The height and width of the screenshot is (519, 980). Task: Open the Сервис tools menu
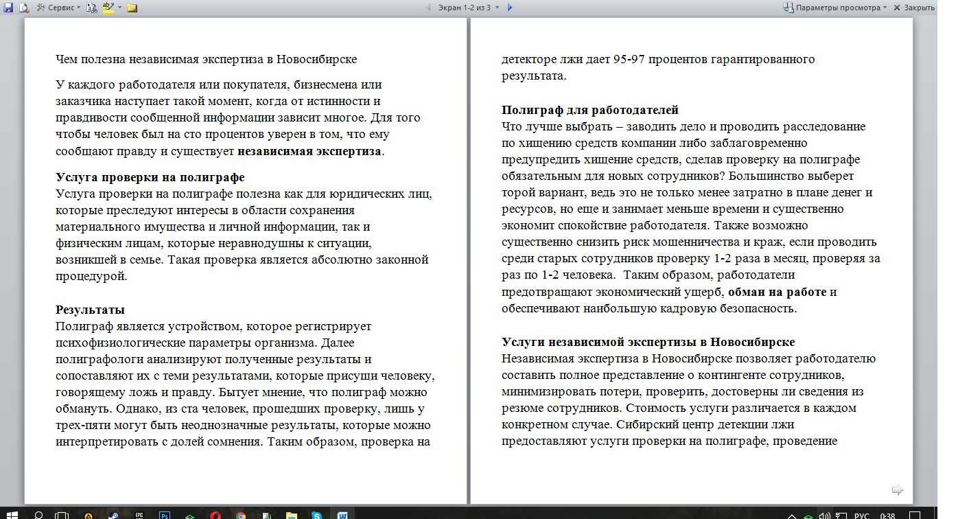pos(58,8)
